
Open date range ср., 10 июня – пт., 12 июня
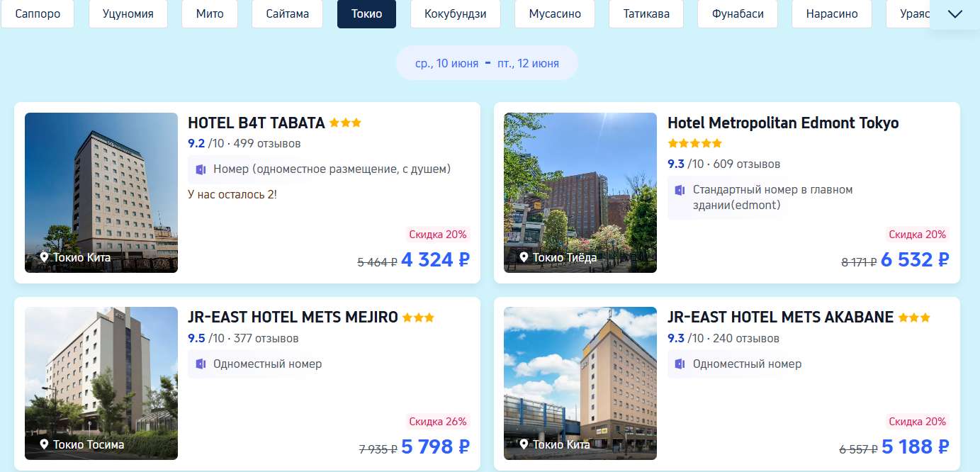coord(487,63)
